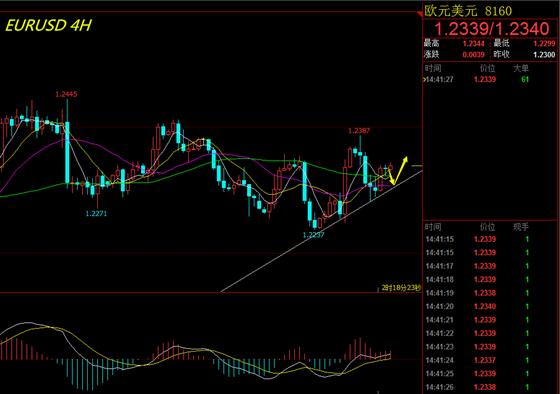Click the 1.2387 peak price label

[x=359, y=131]
